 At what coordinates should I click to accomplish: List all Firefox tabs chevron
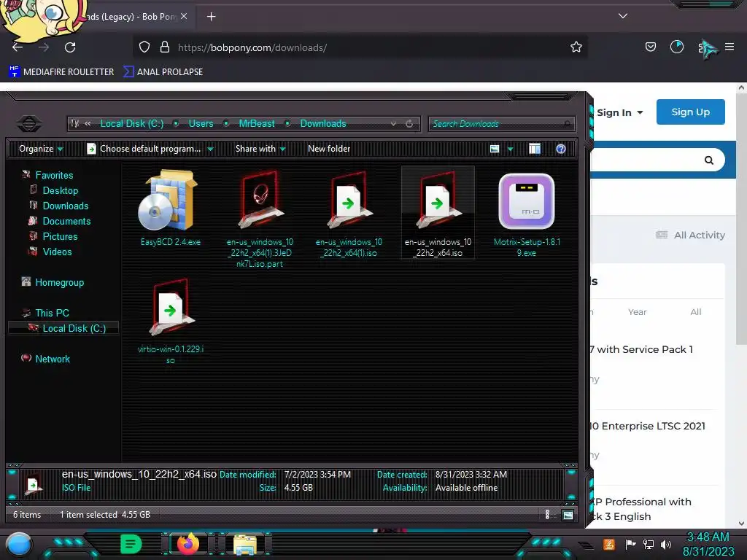(623, 16)
